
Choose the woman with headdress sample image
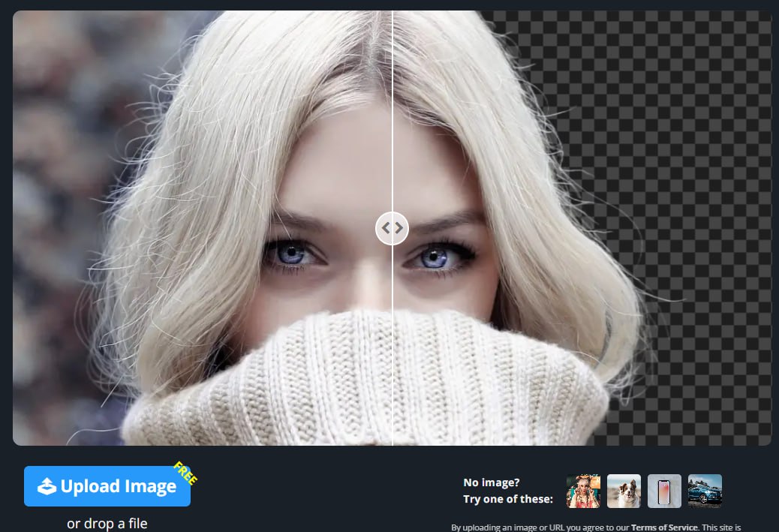(583, 491)
